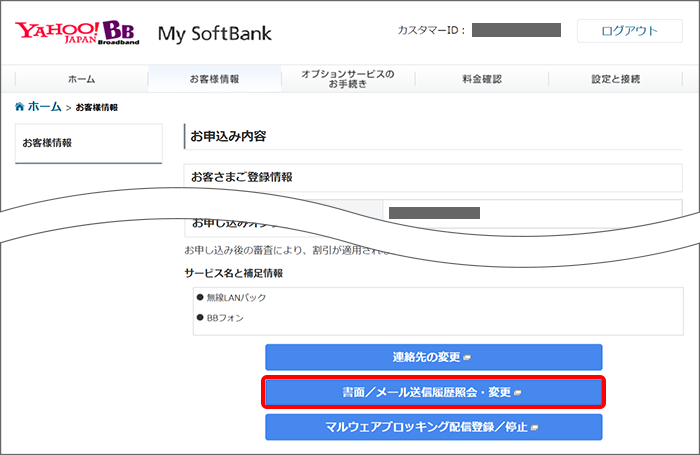
Task: Click the My SoftBank title
Action: 215,34
